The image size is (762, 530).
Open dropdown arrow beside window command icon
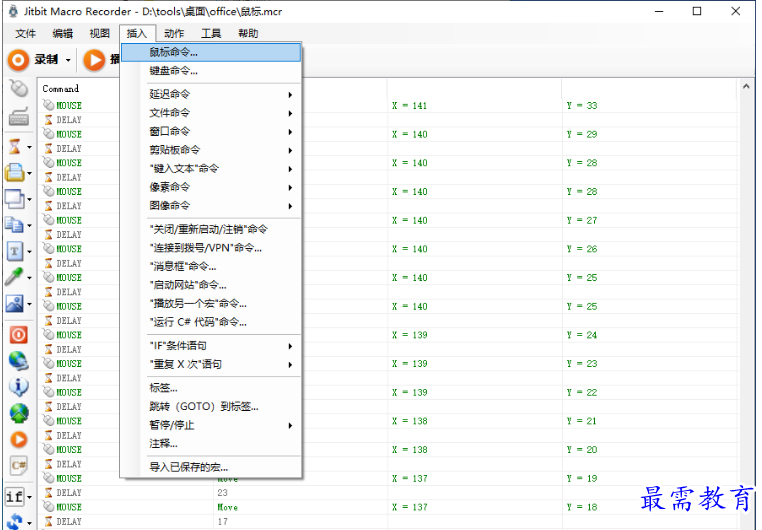tap(29, 199)
